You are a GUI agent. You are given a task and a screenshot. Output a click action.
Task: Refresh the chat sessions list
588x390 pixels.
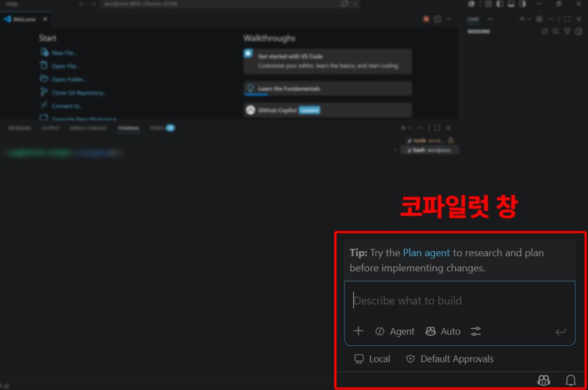coord(544,32)
